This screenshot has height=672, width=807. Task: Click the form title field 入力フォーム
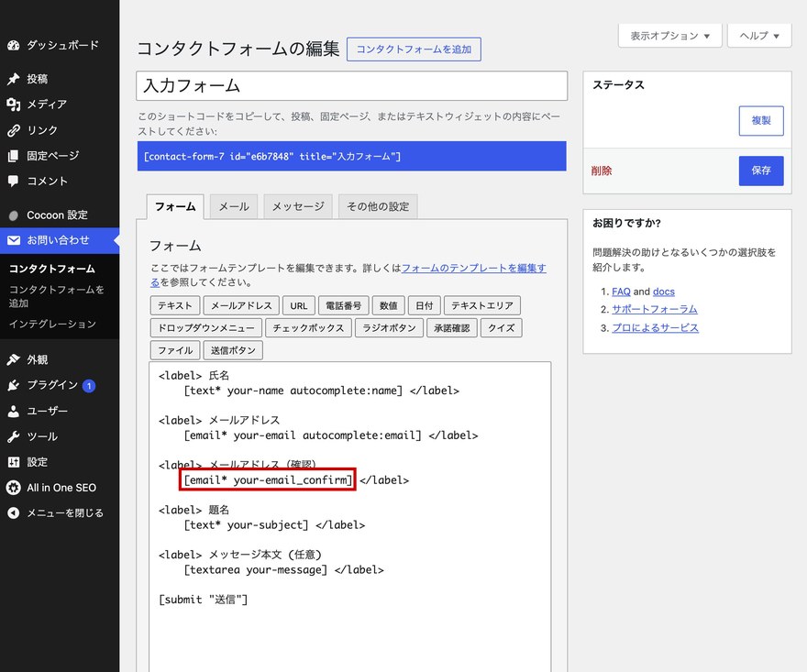pyautogui.click(x=352, y=86)
